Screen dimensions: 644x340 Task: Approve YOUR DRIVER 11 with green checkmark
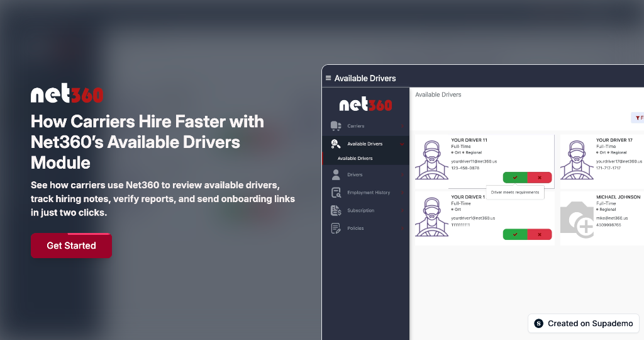(515, 178)
